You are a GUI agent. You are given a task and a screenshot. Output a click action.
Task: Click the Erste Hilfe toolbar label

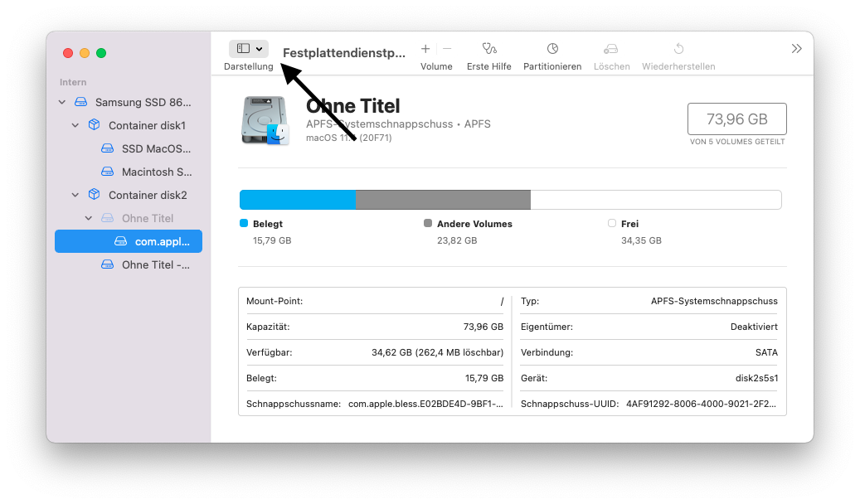click(x=489, y=66)
